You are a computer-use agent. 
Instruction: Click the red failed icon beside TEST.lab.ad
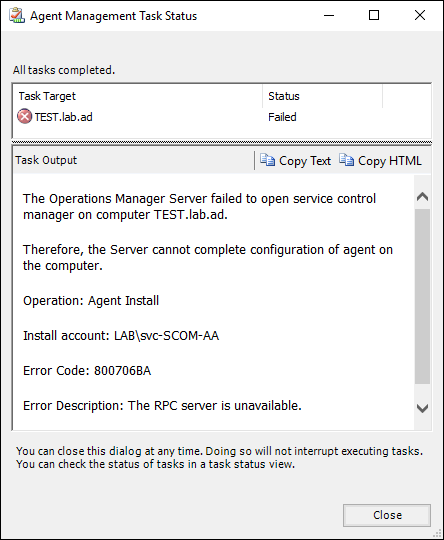[x=24, y=117]
